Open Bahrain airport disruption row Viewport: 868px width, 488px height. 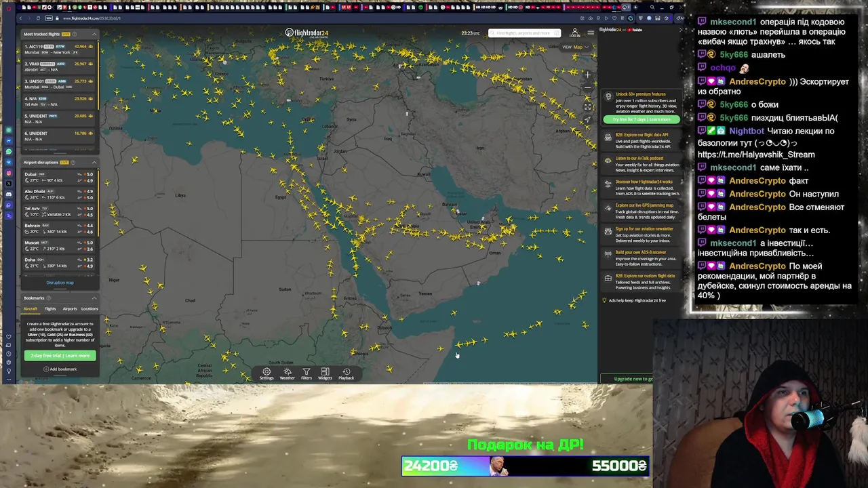tap(60, 228)
